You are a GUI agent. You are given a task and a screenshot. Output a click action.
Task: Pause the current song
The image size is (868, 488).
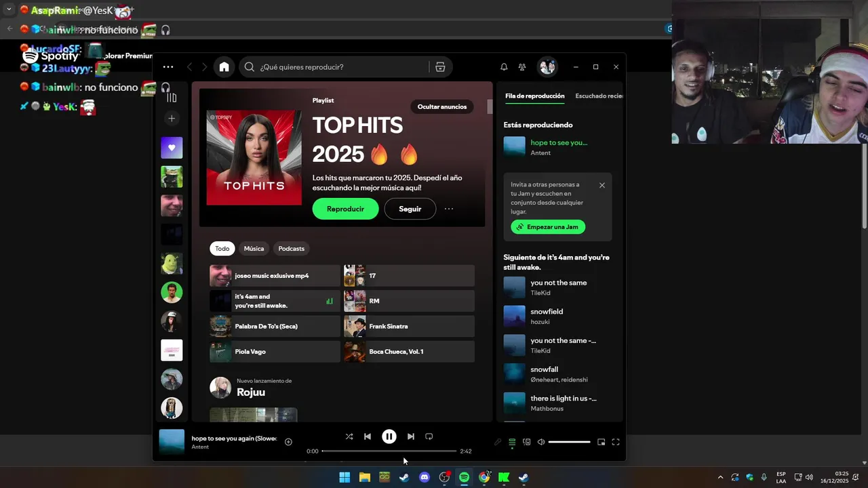coord(389,437)
